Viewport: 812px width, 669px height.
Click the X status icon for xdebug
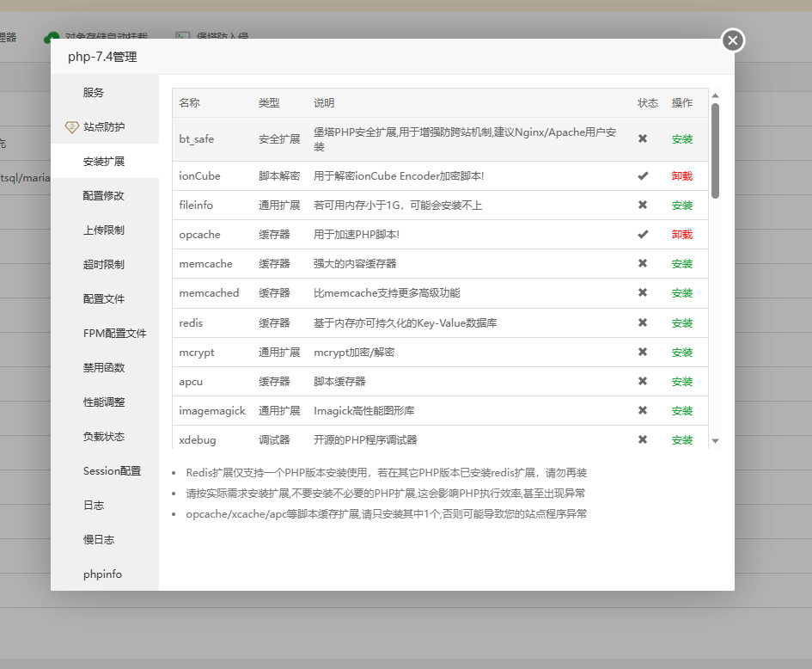(x=643, y=439)
